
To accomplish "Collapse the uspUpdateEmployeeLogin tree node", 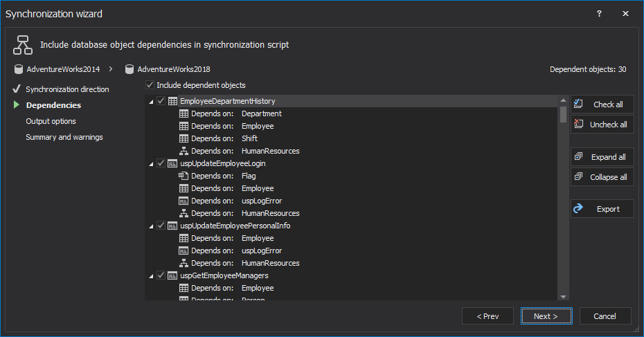I will 152,164.
